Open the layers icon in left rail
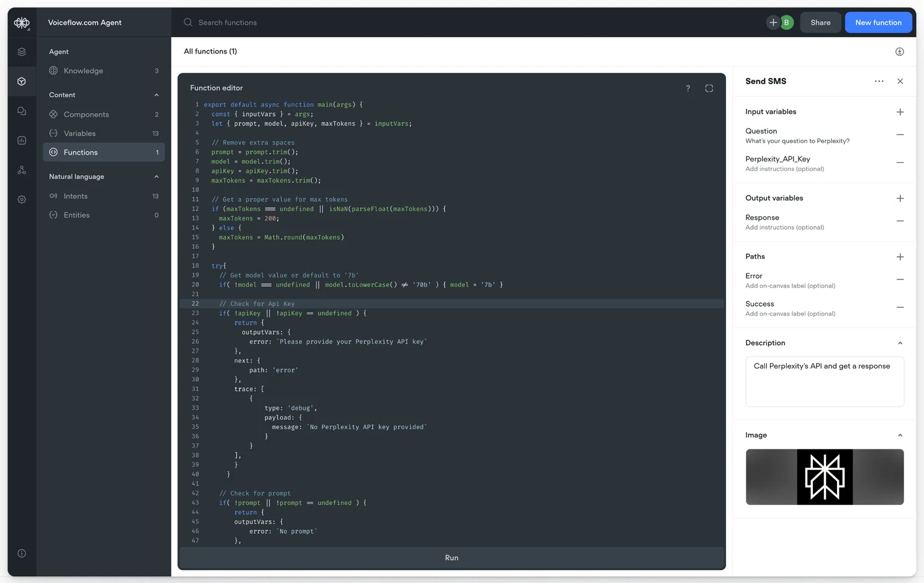The width and height of the screenshot is (924, 583). pyautogui.click(x=22, y=52)
